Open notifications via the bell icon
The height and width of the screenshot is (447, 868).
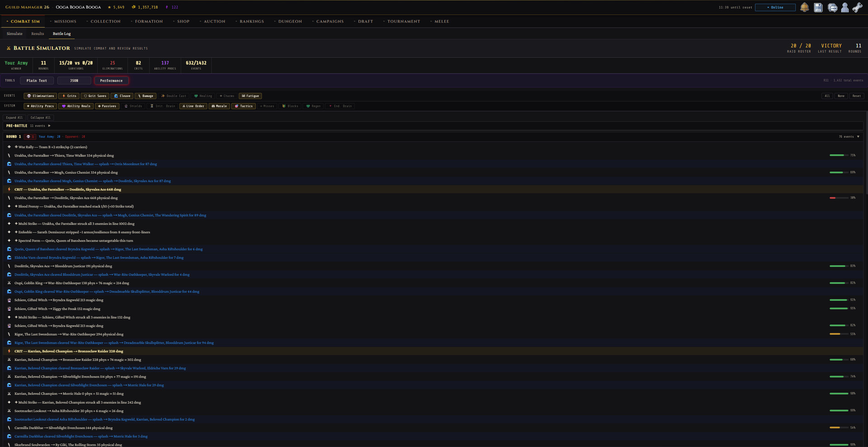805,7
